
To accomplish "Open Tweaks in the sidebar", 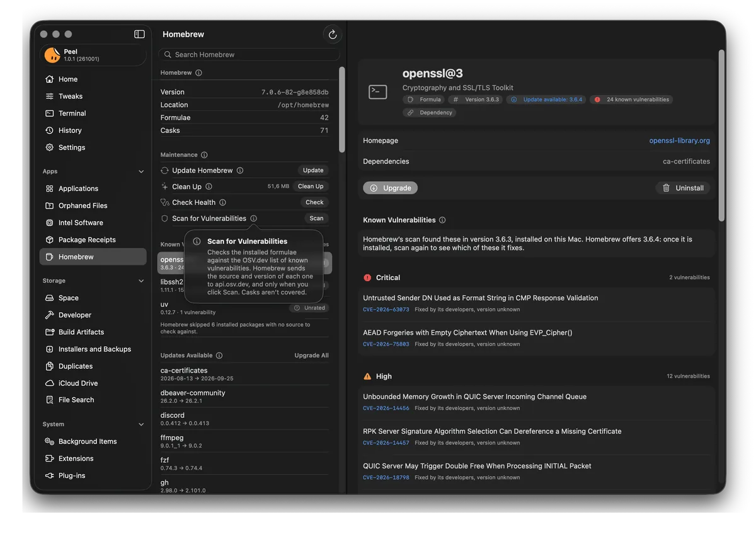I will click(x=93, y=96).
